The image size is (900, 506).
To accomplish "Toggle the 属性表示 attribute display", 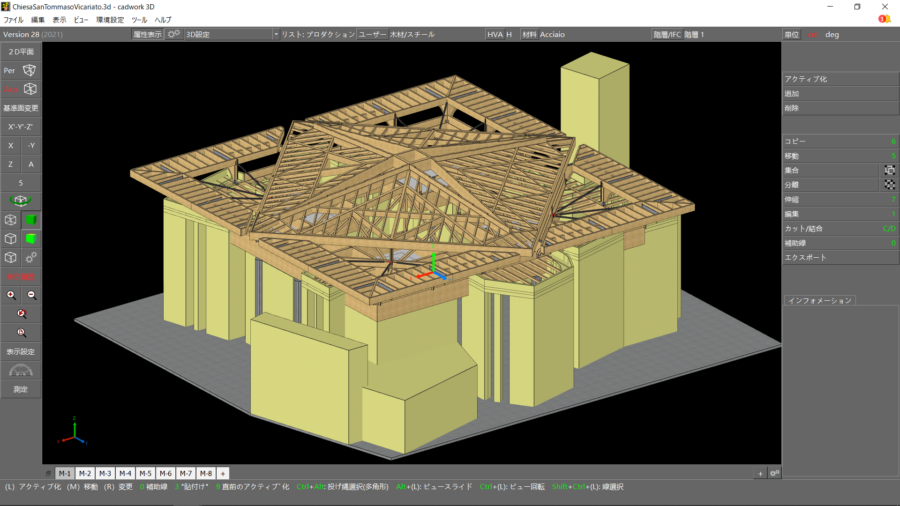I will 147,34.
